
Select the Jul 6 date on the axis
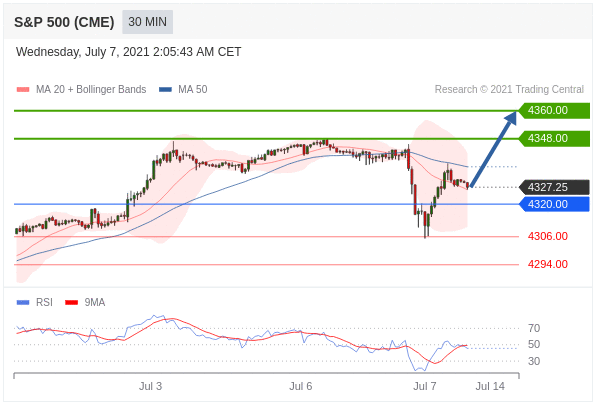coord(300,385)
